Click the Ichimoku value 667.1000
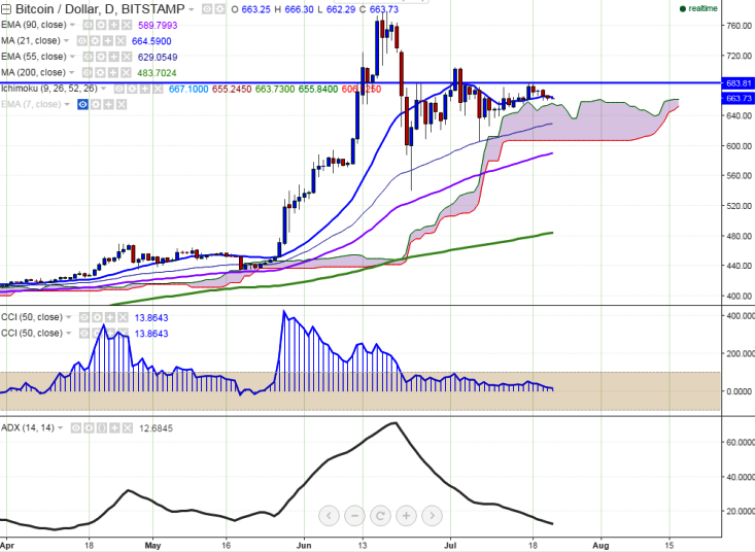 pyautogui.click(x=189, y=89)
